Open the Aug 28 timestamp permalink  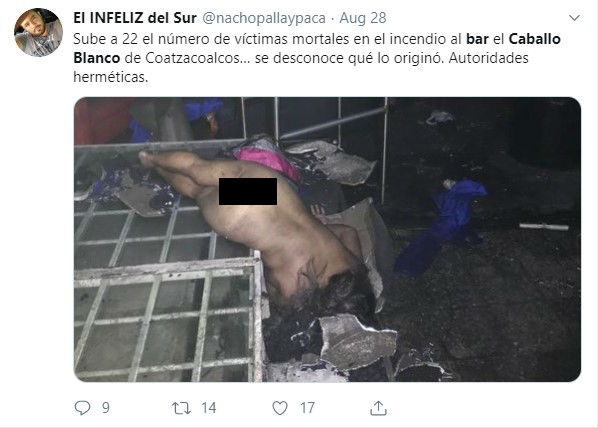[363, 18]
